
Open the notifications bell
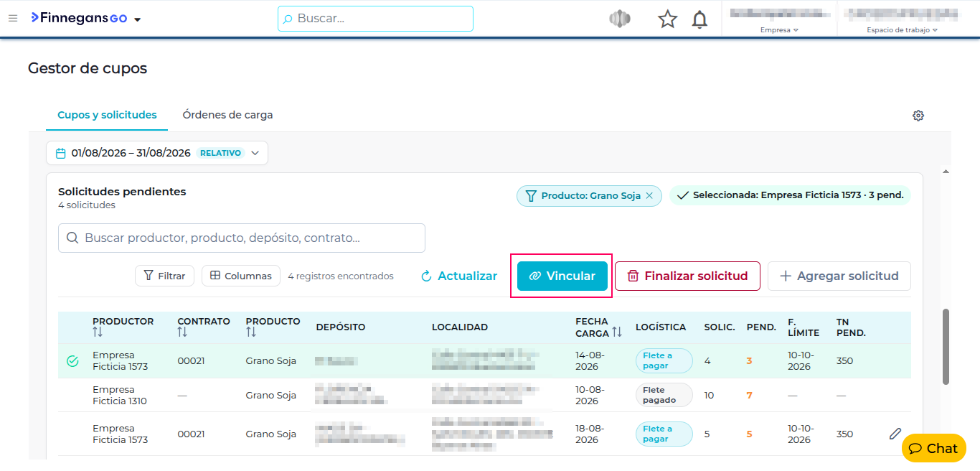(699, 19)
